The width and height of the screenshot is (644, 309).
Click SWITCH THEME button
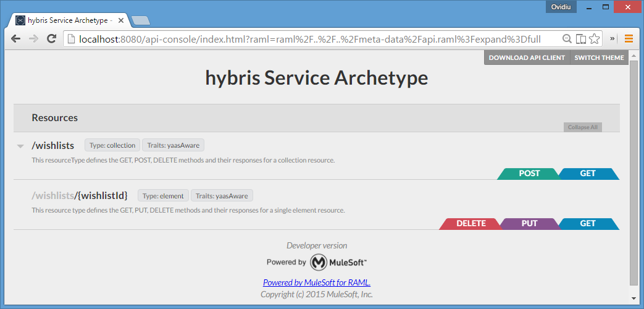[599, 57]
